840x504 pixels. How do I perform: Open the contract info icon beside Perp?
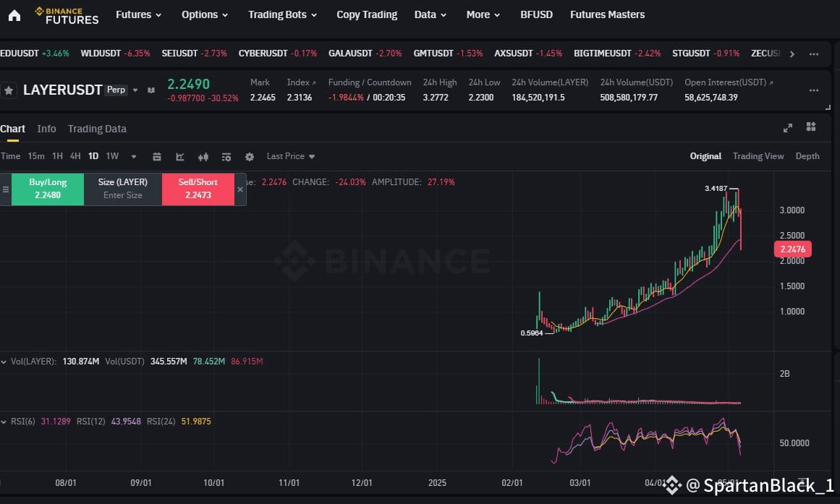click(x=151, y=90)
